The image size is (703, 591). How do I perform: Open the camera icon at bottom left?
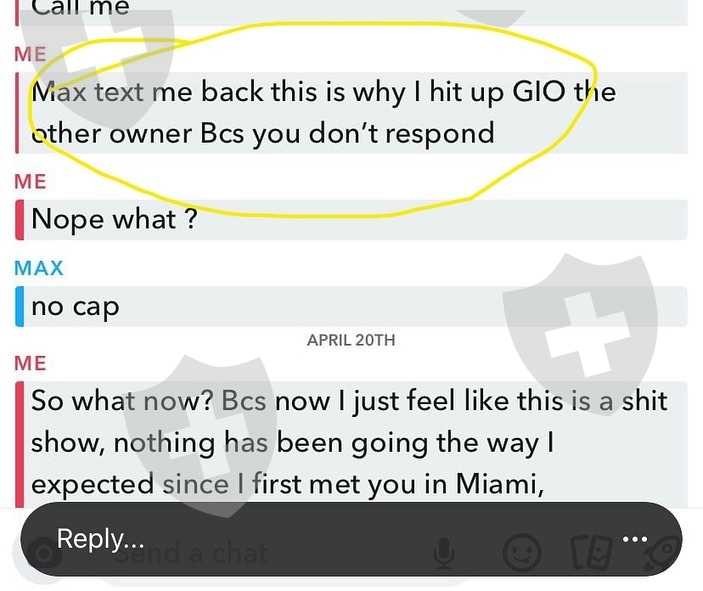pyautogui.click(x=44, y=553)
